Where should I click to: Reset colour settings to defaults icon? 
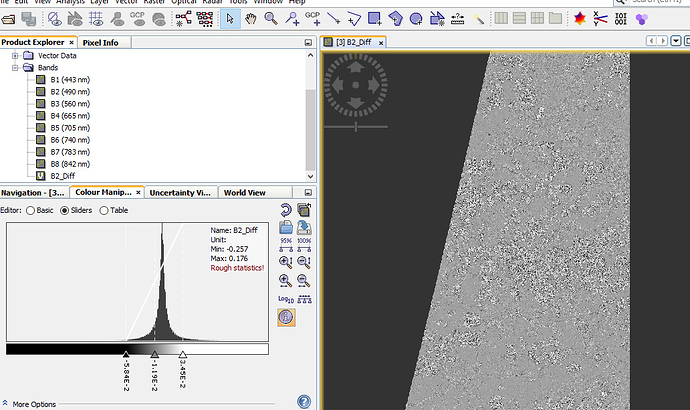pos(286,210)
